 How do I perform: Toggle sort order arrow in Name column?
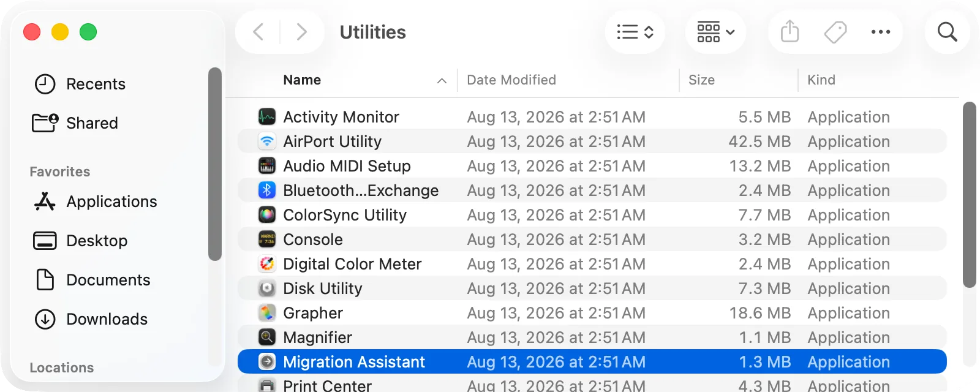click(442, 81)
